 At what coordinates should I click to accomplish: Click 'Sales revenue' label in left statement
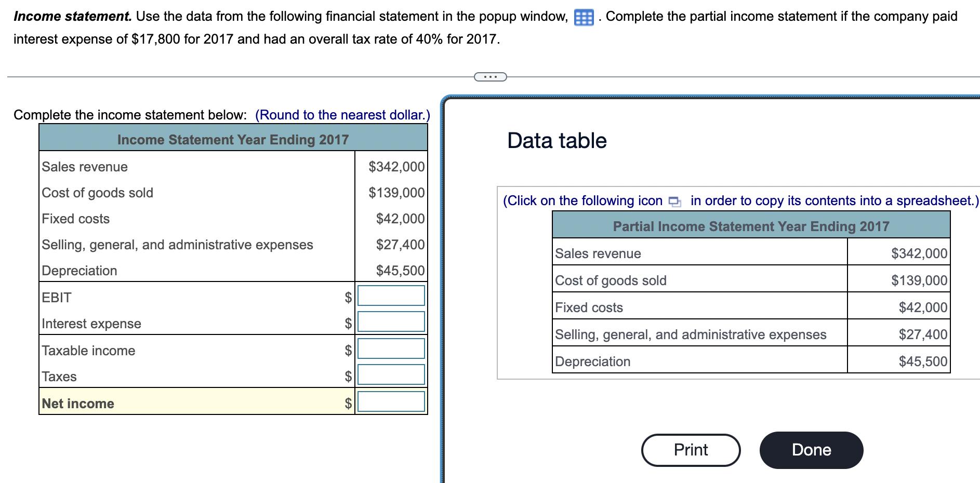pos(85,167)
